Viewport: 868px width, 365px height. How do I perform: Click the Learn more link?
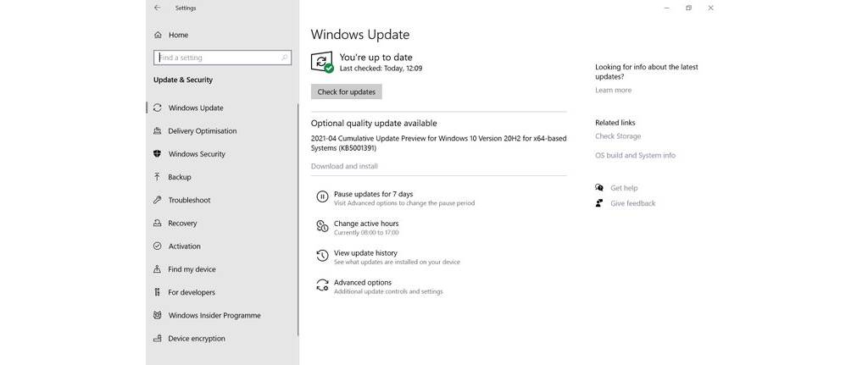click(x=613, y=90)
